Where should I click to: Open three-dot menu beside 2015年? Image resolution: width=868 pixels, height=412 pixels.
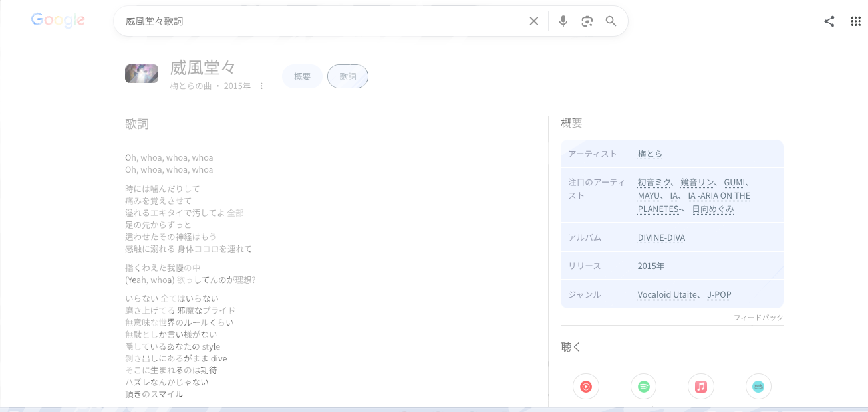[x=261, y=86]
